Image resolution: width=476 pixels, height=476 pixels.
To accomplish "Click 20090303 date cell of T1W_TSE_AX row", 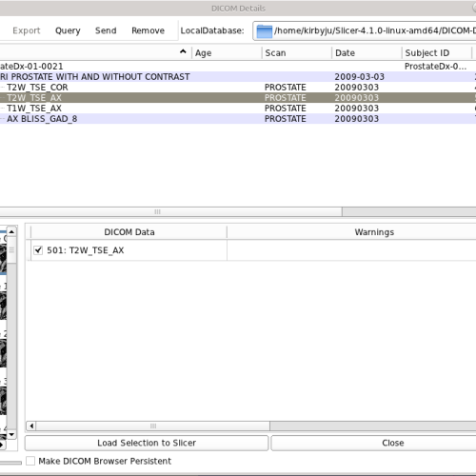I will click(x=356, y=109).
